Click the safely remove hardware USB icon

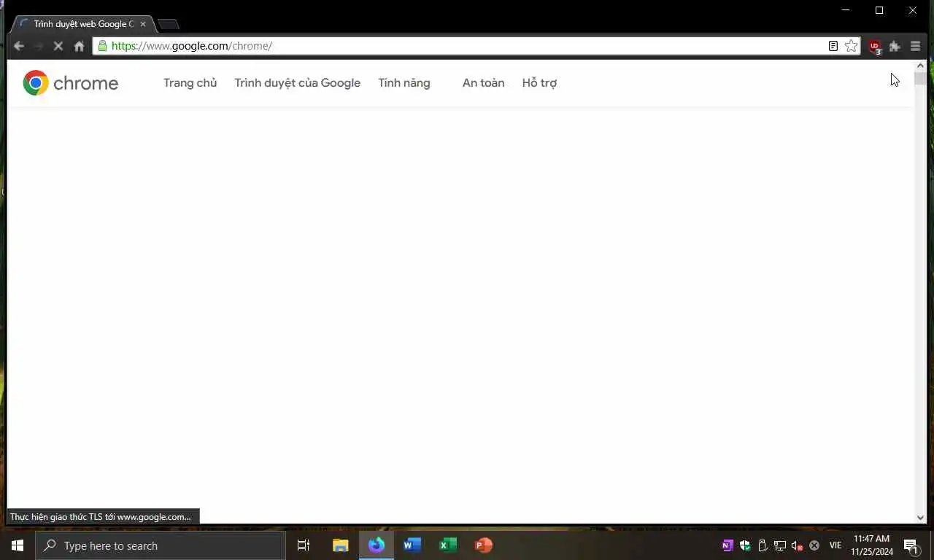click(x=763, y=545)
